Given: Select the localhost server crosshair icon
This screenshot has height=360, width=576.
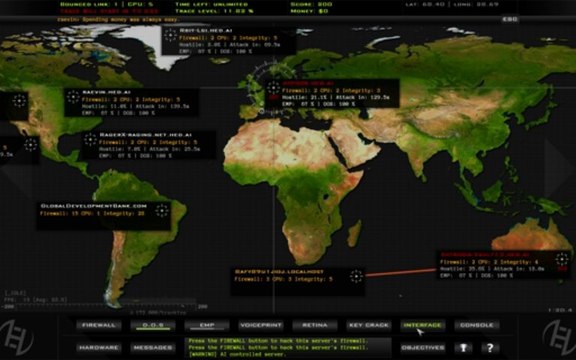Looking at the screenshot, I should (x=356, y=276).
